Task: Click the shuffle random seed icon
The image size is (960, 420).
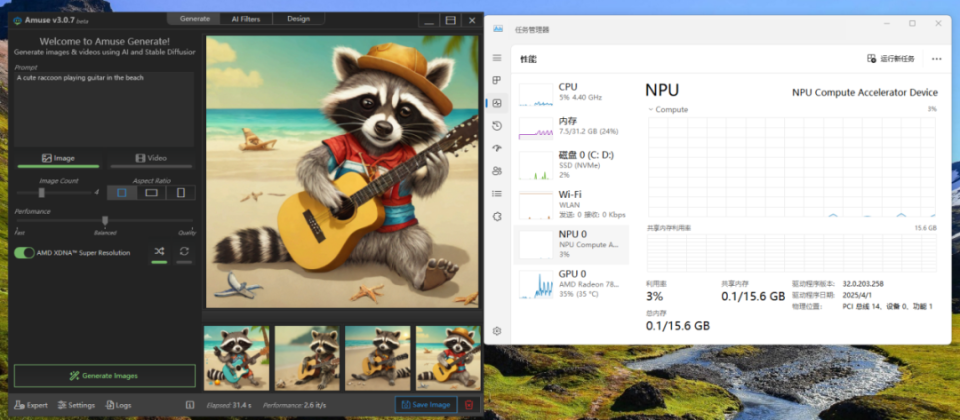Action: tap(159, 251)
